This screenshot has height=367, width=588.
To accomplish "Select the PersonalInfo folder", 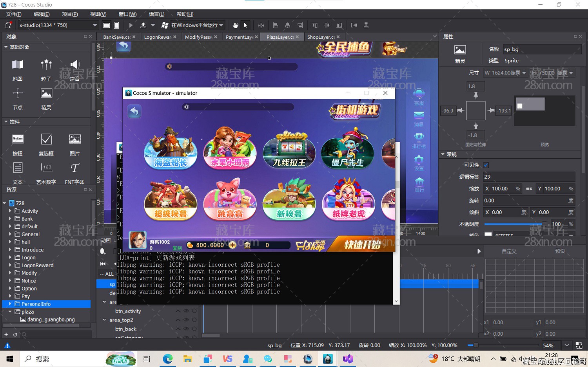I will (x=46, y=304).
